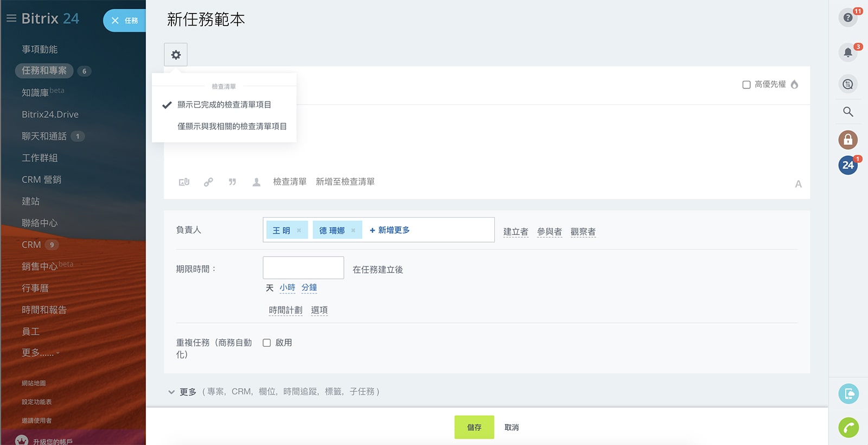This screenshot has height=445, width=868.
Task: Click the search magnifier icon
Action: click(x=848, y=112)
